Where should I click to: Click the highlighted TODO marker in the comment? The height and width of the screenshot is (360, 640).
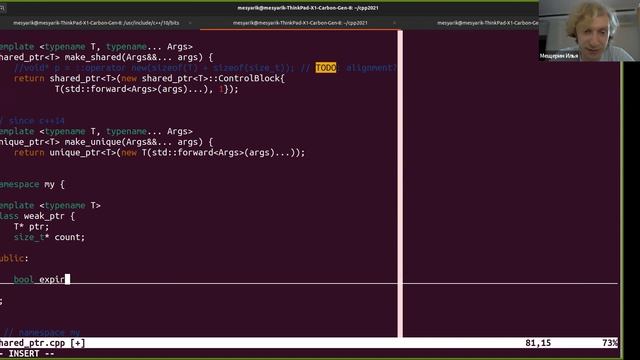pos(326,68)
